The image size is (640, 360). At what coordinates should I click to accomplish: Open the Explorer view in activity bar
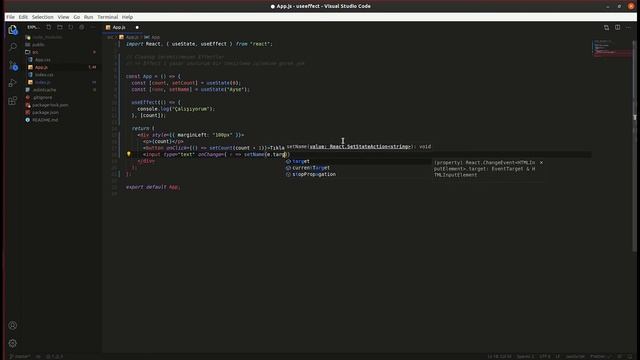pyautogui.click(x=13, y=30)
